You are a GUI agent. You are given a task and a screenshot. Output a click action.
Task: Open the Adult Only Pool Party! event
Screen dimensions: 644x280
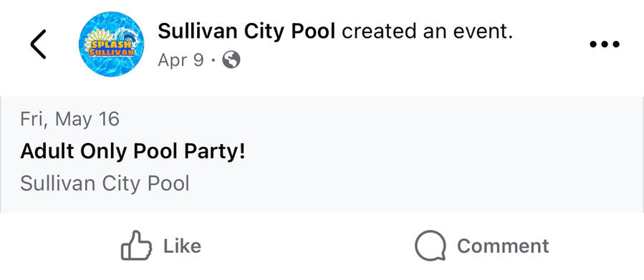coord(133,152)
